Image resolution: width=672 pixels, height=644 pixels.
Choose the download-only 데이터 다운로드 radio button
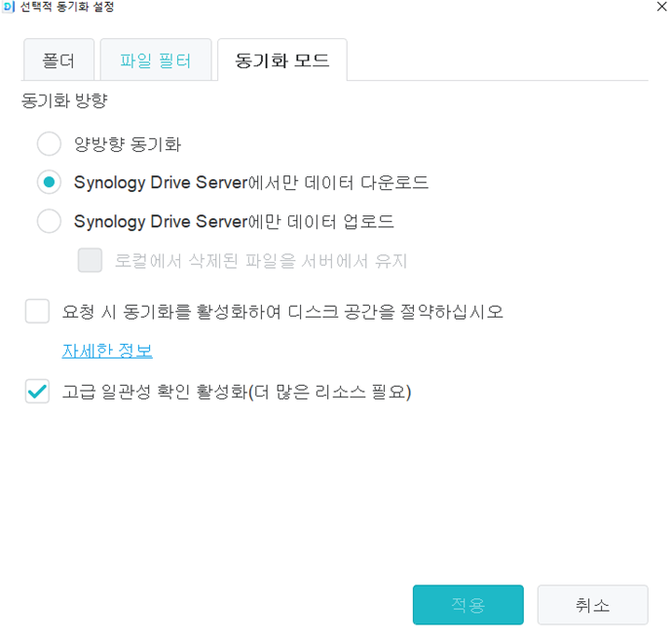coord(49,182)
